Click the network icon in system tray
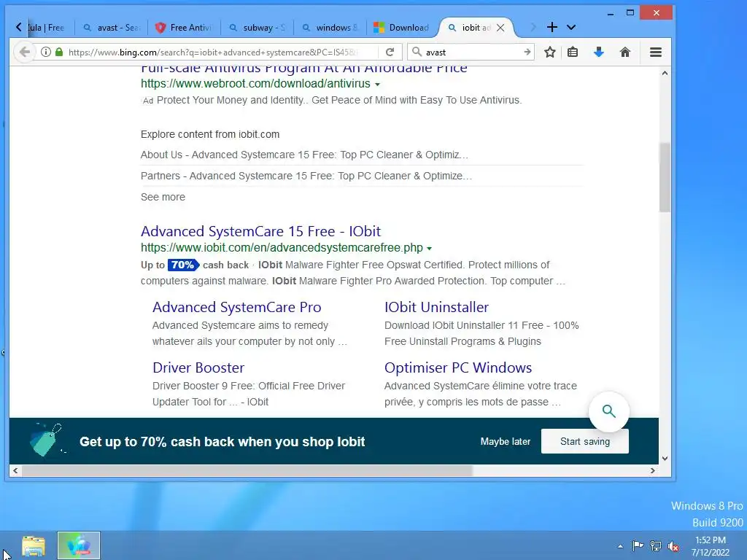The height and width of the screenshot is (560, 747). [x=656, y=545]
